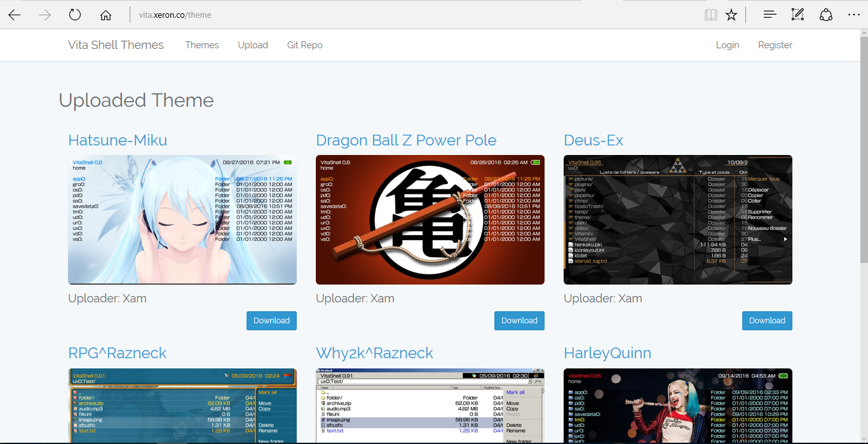Screen dimensions: 868x444
Task: Click the browser Back arrow
Action: (15, 15)
